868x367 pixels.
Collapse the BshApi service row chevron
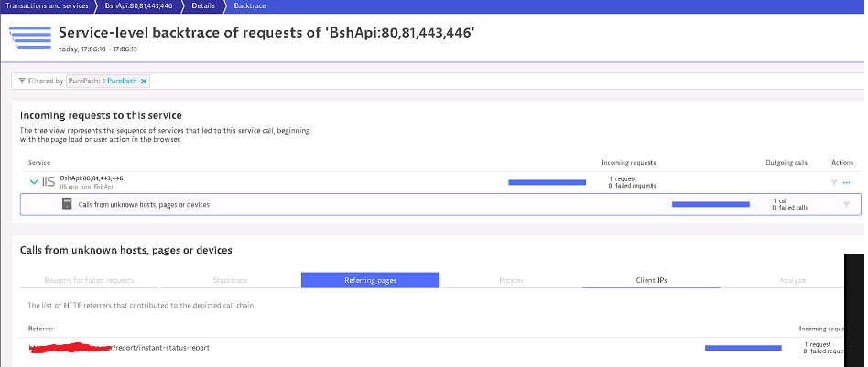(x=34, y=182)
